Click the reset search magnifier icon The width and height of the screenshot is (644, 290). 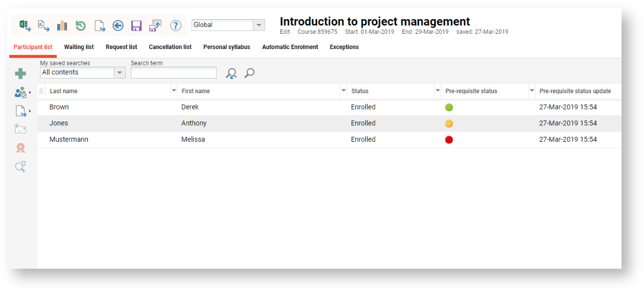(232, 73)
